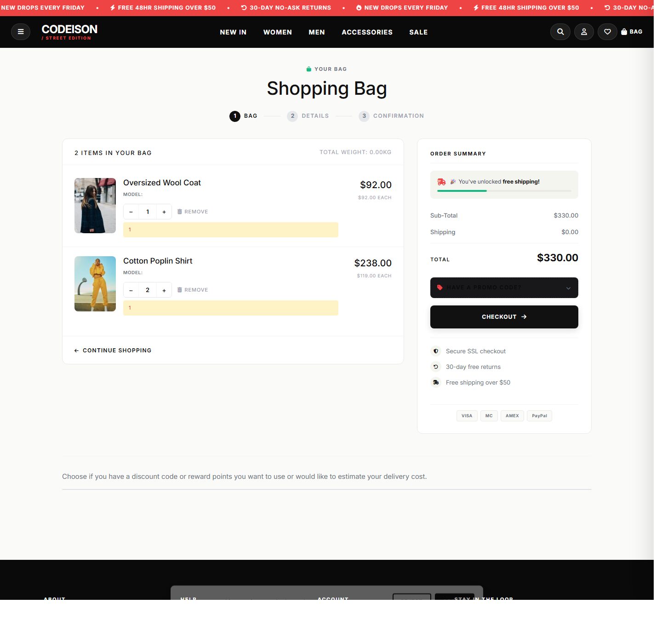Increase Oversized Wool Coat quantity

tap(164, 212)
